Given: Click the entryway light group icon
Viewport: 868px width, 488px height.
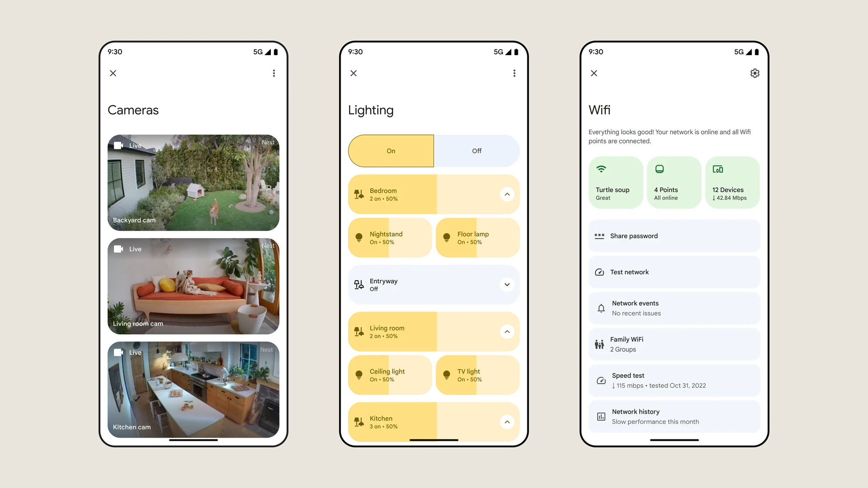Looking at the screenshot, I should tap(358, 284).
